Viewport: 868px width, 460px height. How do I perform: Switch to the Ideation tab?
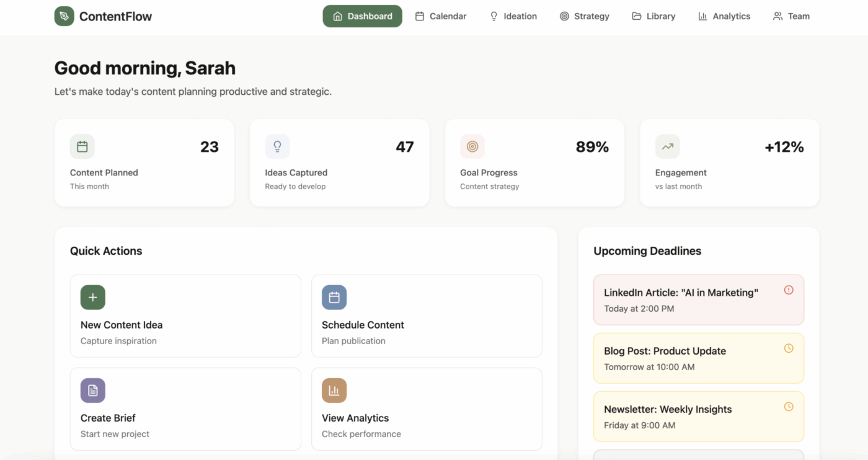pos(513,16)
